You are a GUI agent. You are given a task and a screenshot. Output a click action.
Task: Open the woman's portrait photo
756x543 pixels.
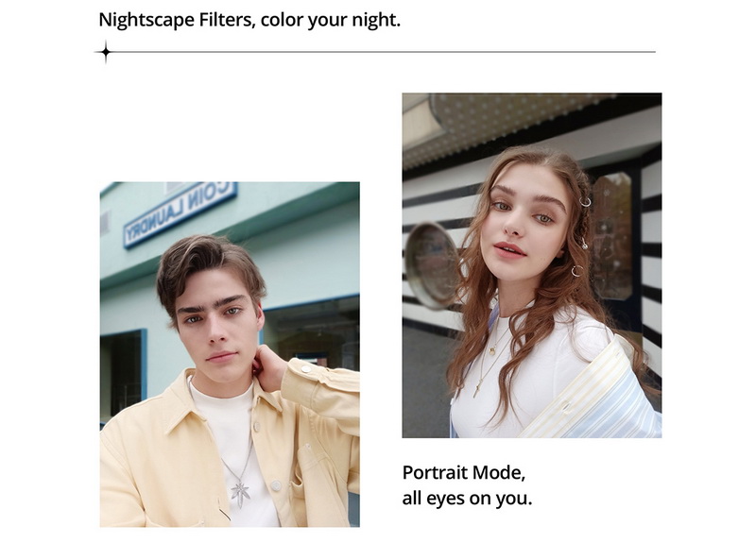532,265
